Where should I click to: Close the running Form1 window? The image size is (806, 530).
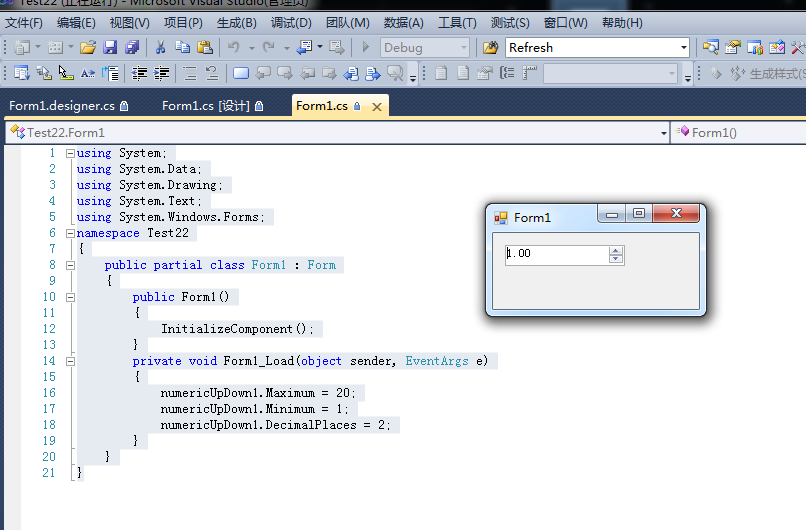coord(676,213)
